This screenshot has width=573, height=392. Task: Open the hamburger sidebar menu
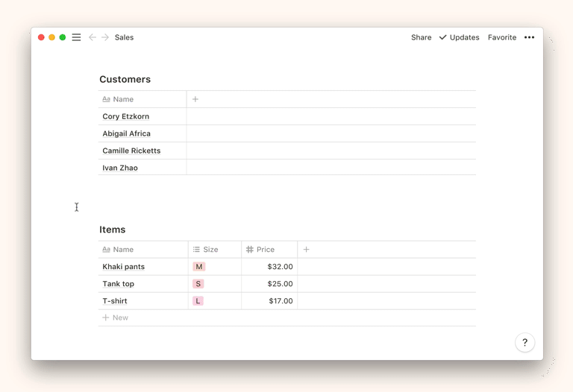(76, 37)
